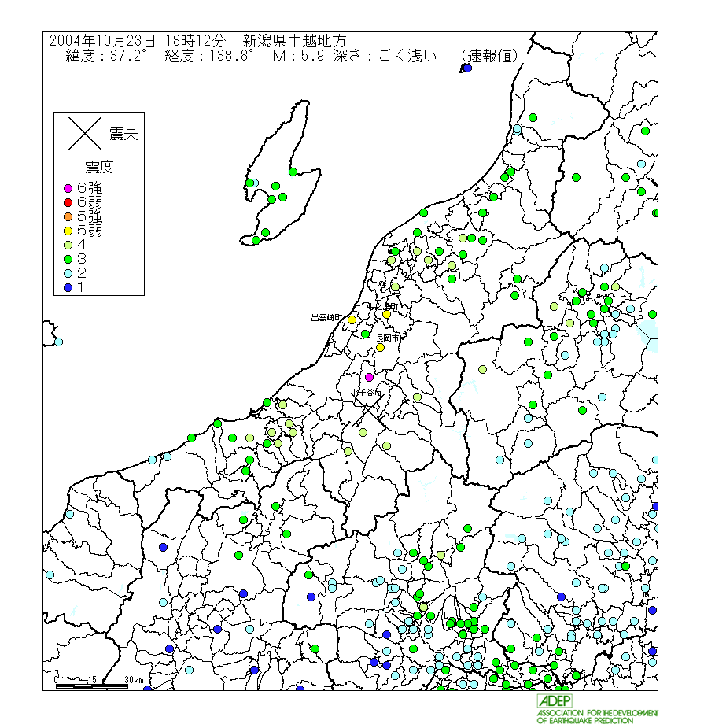Image resolution: width=704 pixels, height=728 pixels.
Task: Click the green intensity 3 legend swatch
Action: [68, 259]
